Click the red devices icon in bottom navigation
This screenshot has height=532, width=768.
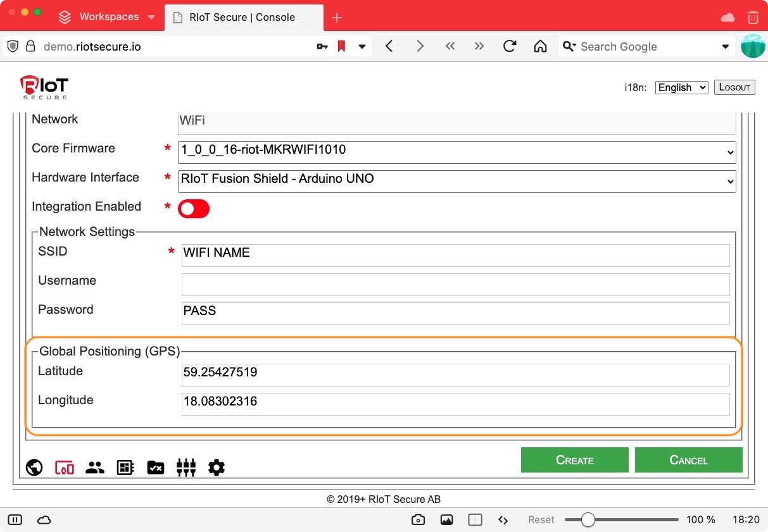(x=65, y=467)
